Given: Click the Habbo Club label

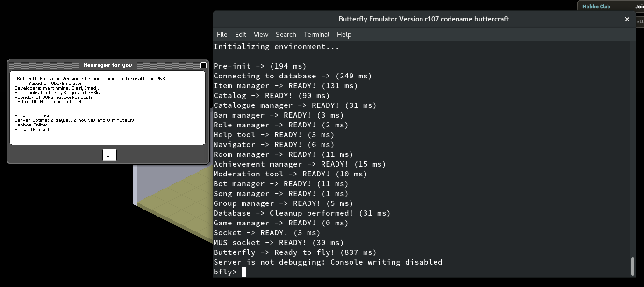Looking at the screenshot, I should pyautogui.click(x=596, y=7).
